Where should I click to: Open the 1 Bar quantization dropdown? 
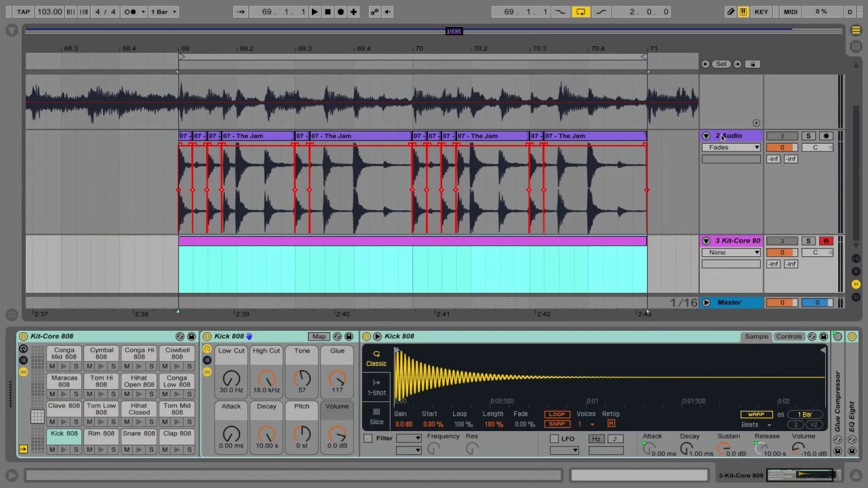click(x=165, y=12)
